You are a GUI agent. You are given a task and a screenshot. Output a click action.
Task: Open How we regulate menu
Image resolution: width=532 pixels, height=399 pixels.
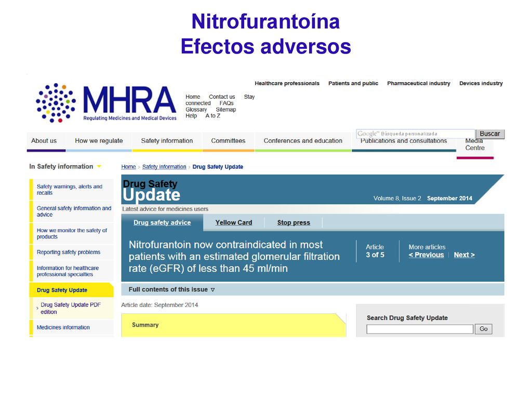(x=99, y=141)
